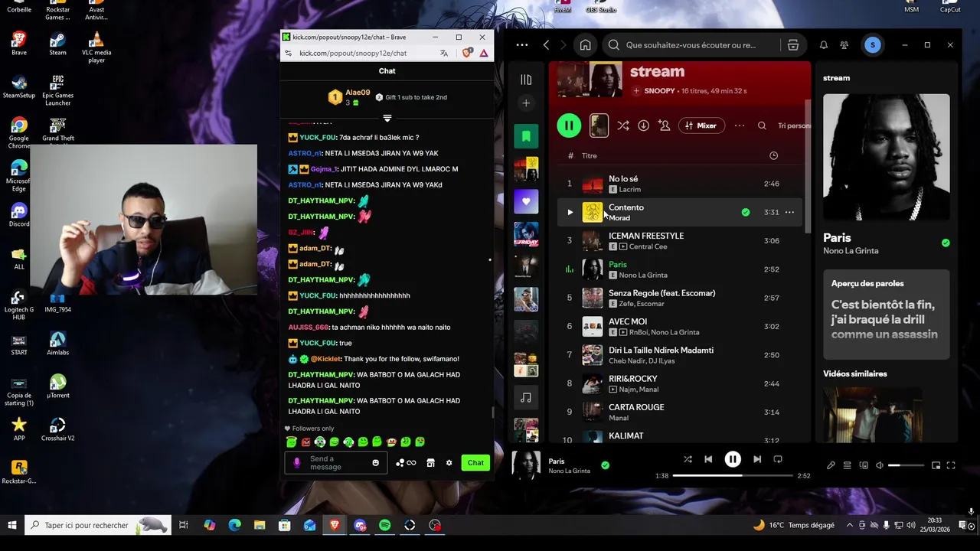Open artist link Nono La Grinta in panel
Viewport: 980px width, 551px height.
point(851,251)
